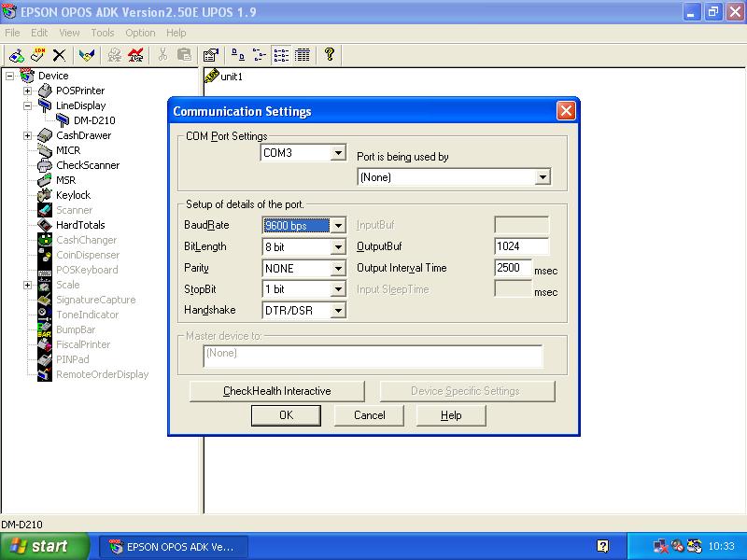Open the Properties toolbar icon

click(210, 55)
